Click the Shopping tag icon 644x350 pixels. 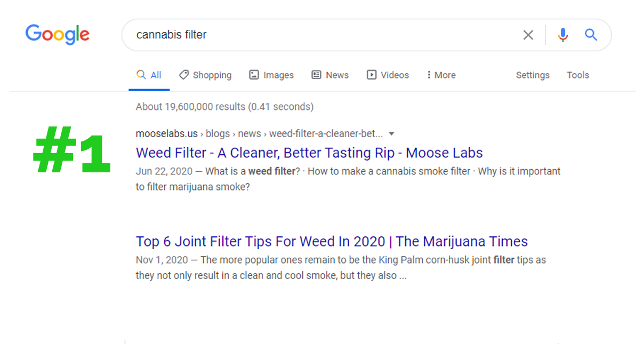[x=184, y=75]
